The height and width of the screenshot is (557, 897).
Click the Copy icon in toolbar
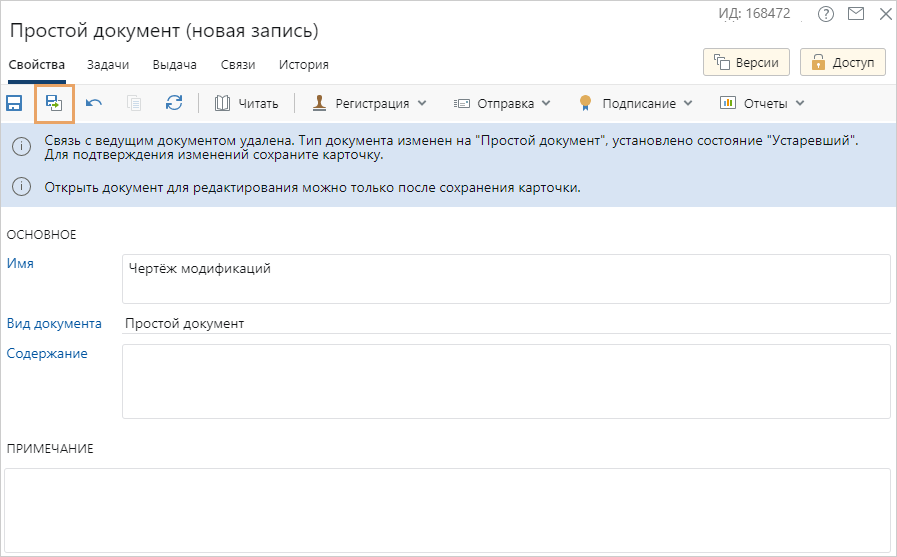(134, 103)
